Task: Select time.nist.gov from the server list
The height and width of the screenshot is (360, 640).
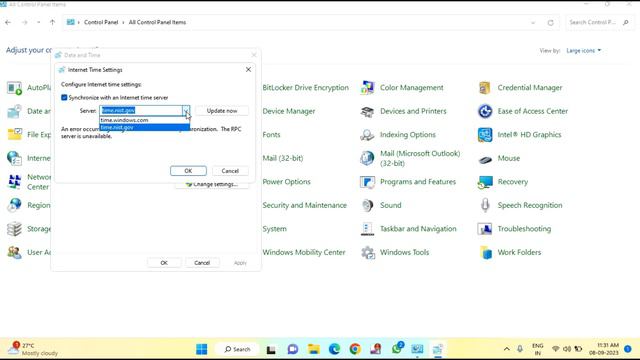Action: [144, 127]
